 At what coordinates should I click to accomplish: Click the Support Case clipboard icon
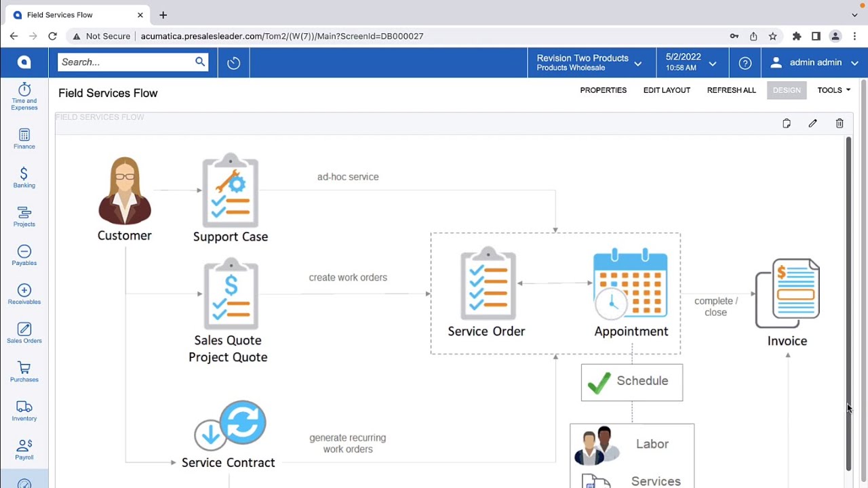231,190
